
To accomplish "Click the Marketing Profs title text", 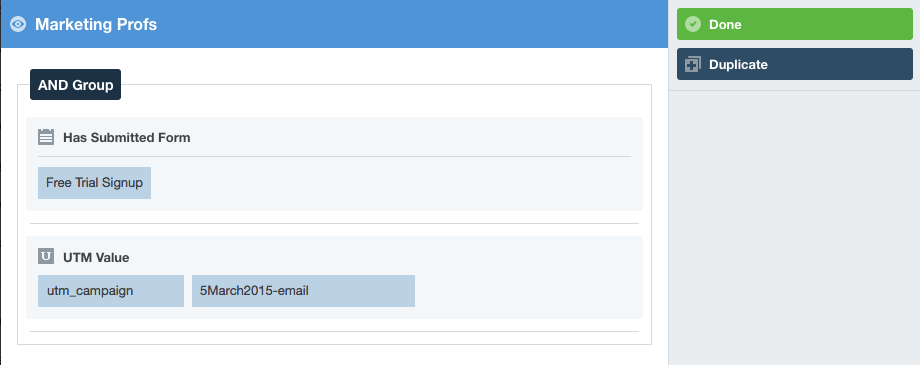I will [x=96, y=25].
